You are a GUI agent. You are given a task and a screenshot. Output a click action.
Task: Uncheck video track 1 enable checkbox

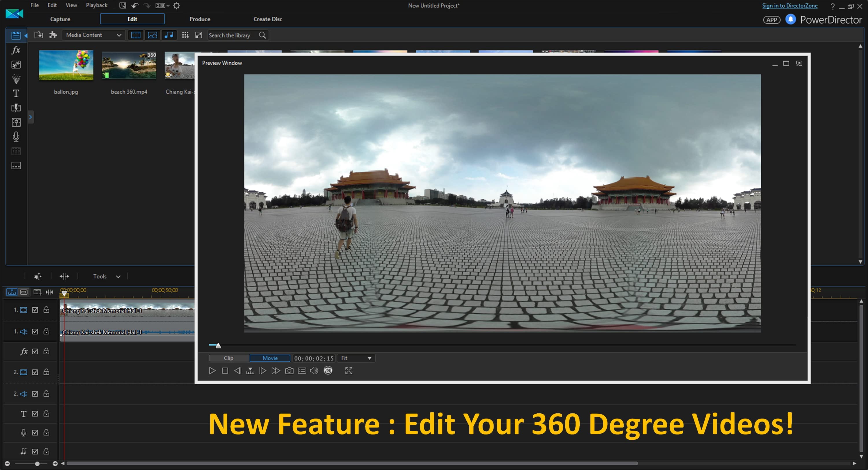35,310
